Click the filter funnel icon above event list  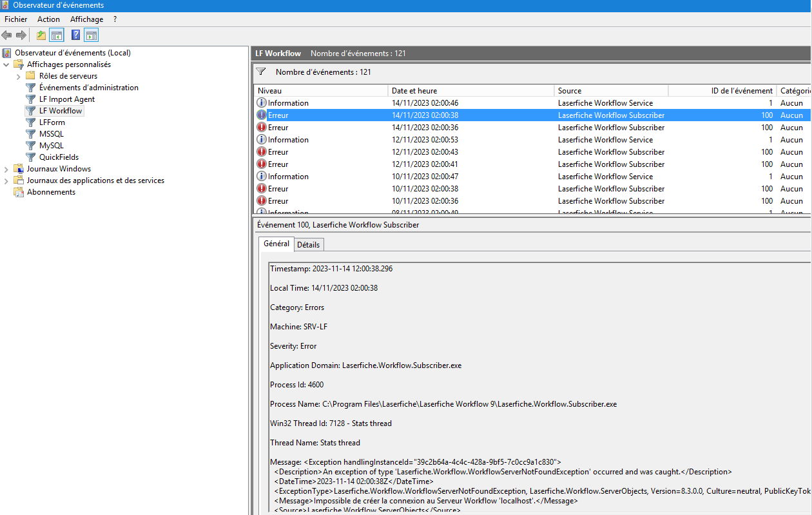261,72
